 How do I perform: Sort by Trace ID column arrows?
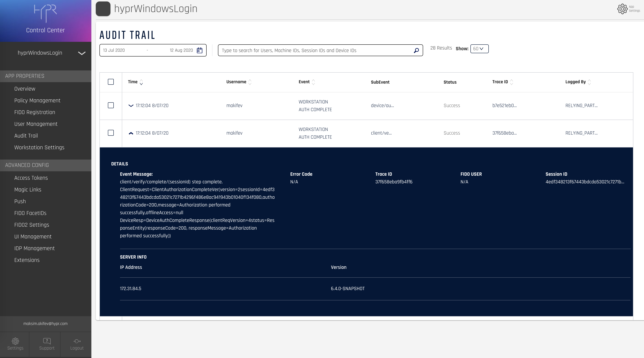[x=512, y=82]
